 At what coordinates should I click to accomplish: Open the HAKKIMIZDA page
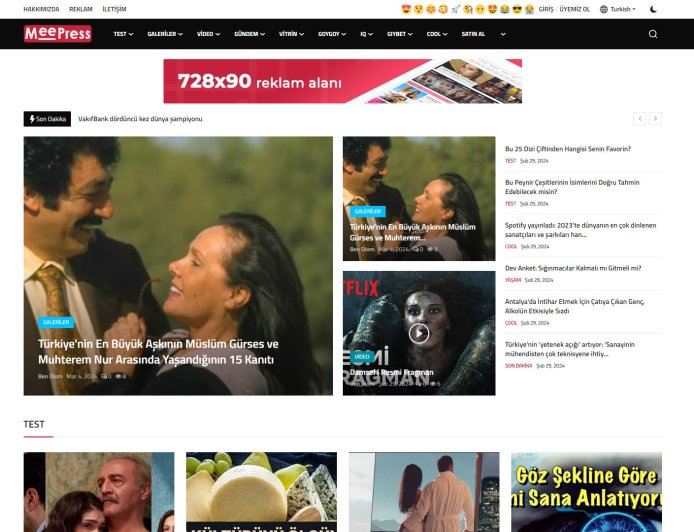(42, 9)
